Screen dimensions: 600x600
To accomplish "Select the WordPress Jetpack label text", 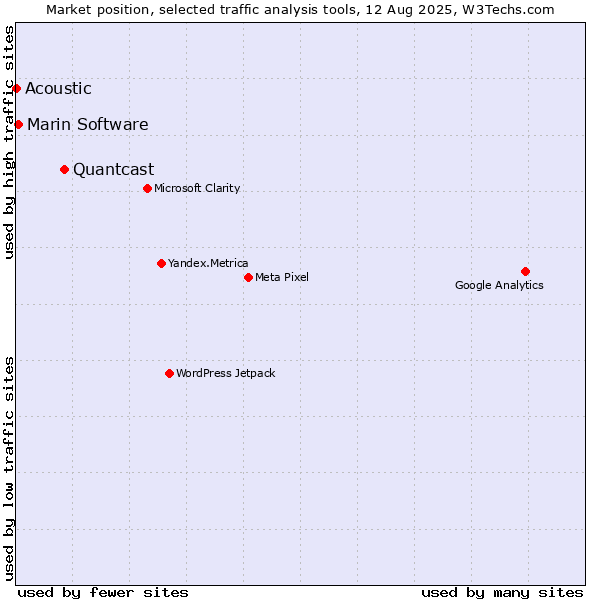I will pos(226,373).
